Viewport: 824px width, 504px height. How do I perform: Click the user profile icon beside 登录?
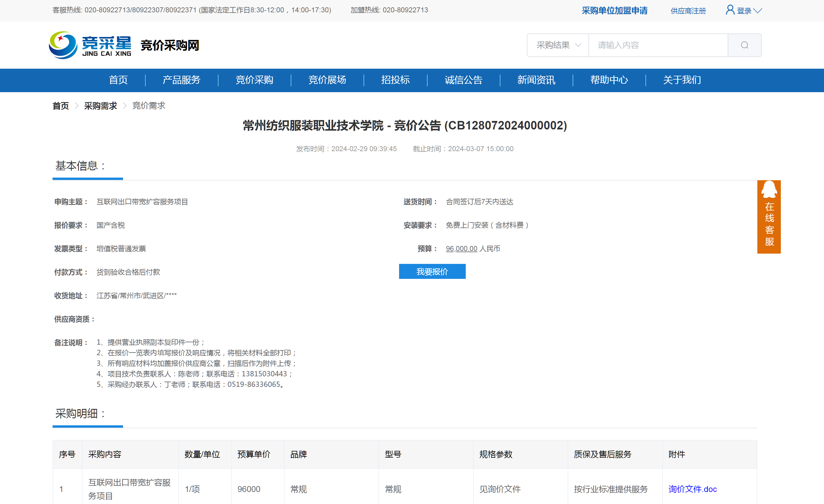pos(730,10)
